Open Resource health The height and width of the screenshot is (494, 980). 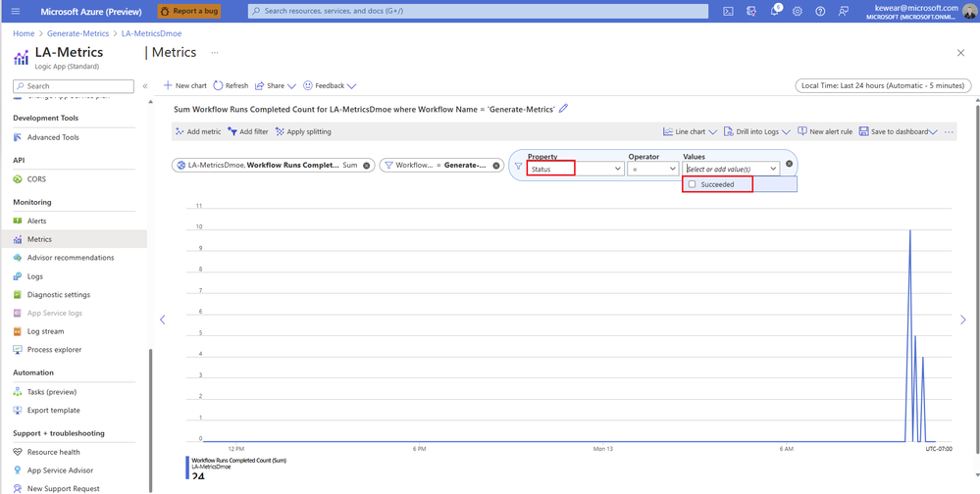[x=54, y=452]
